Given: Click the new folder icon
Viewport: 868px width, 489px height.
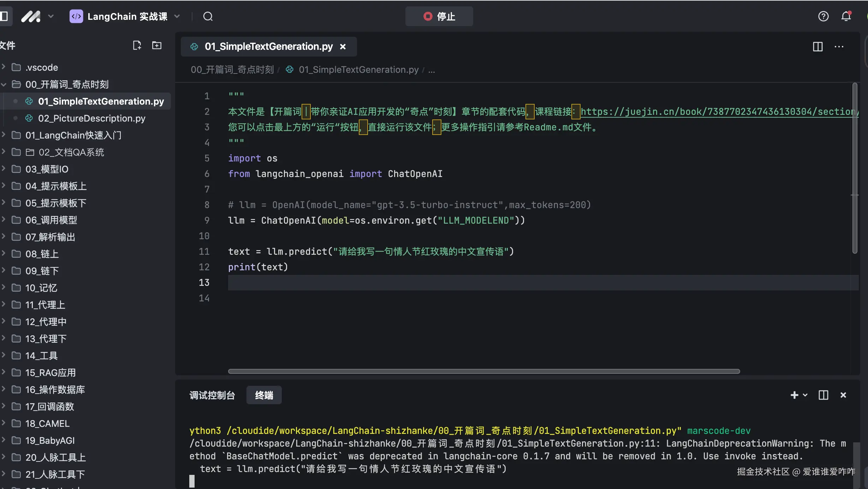Looking at the screenshot, I should tap(156, 45).
